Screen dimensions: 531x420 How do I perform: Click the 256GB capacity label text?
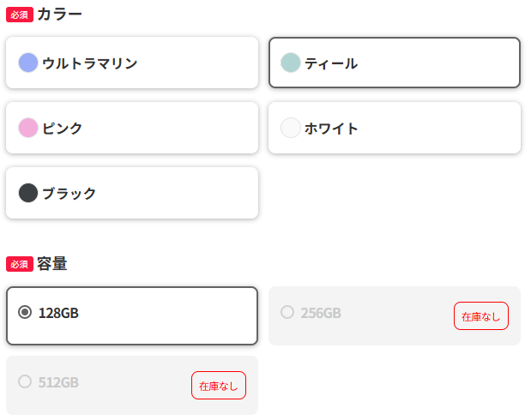[x=321, y=313]
